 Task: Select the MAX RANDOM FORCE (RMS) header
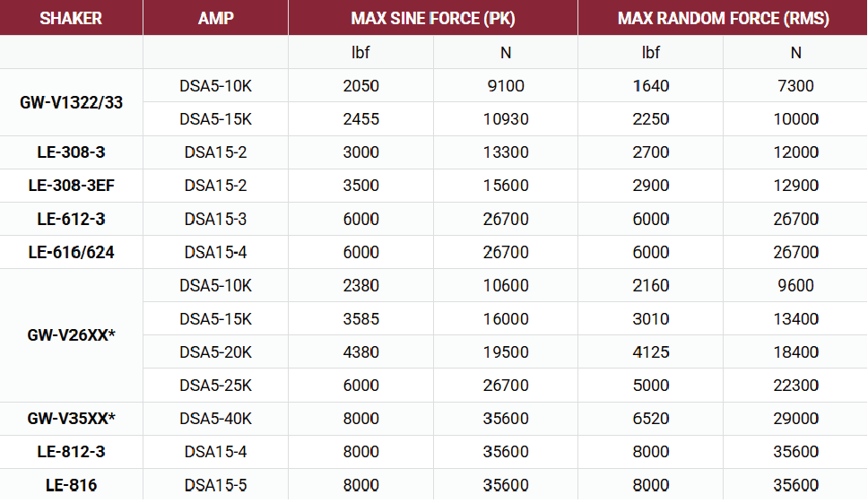pos(723,18)
